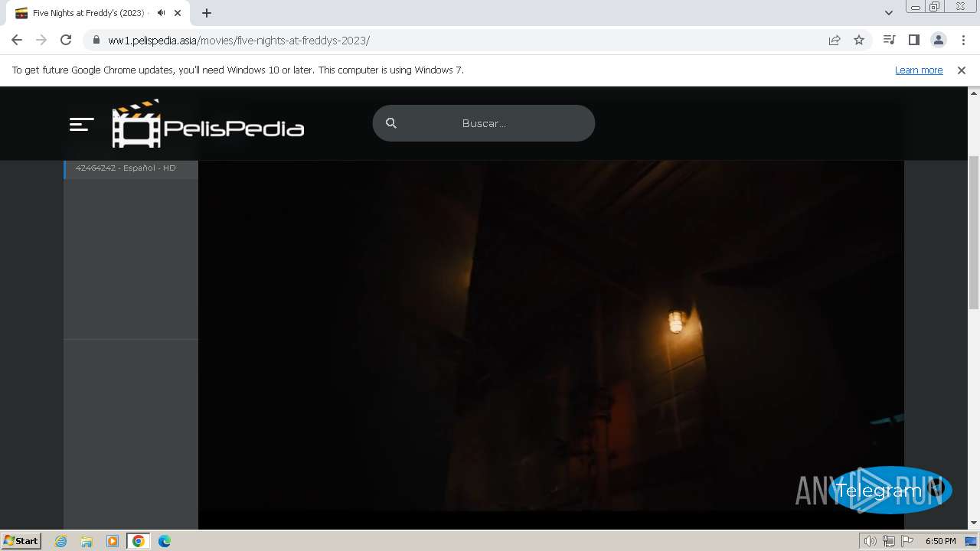Select the 42464242 - Español - HD server
The width and height of the screenshot is (980, 551).
131,168
